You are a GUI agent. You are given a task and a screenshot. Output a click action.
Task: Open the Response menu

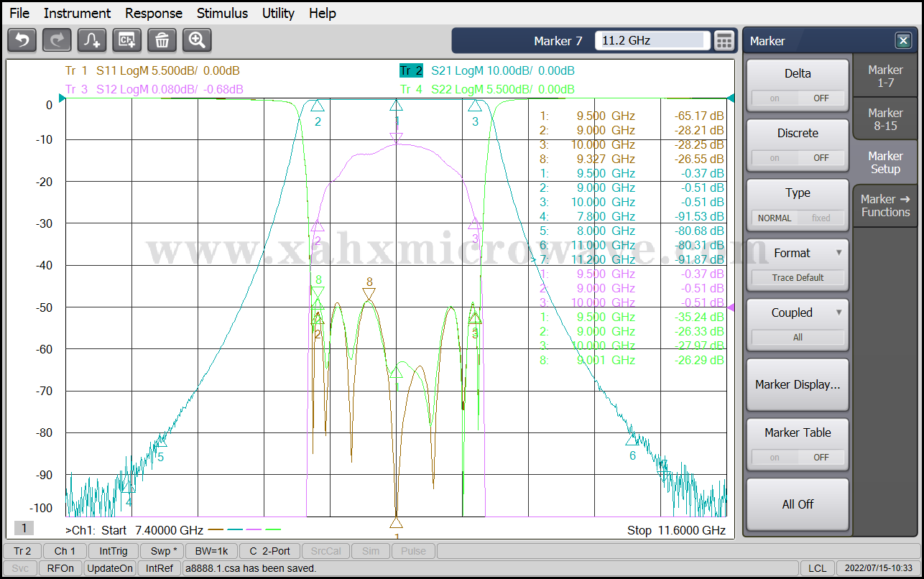154,13
